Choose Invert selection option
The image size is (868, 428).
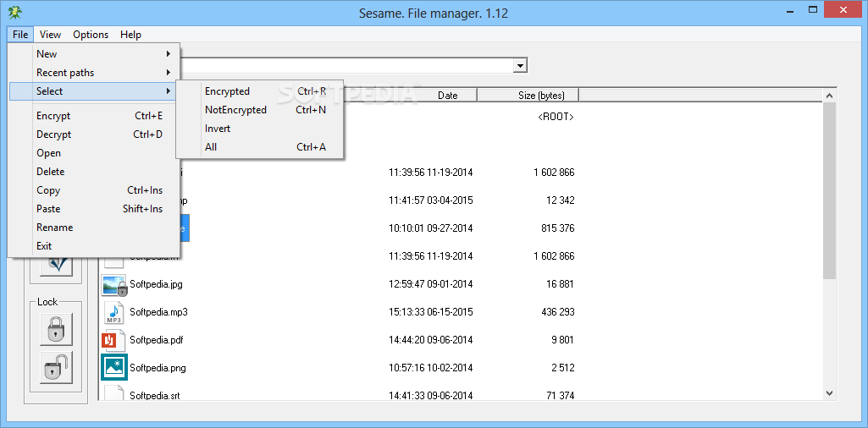pyautogui.click(x=260, y=129)
